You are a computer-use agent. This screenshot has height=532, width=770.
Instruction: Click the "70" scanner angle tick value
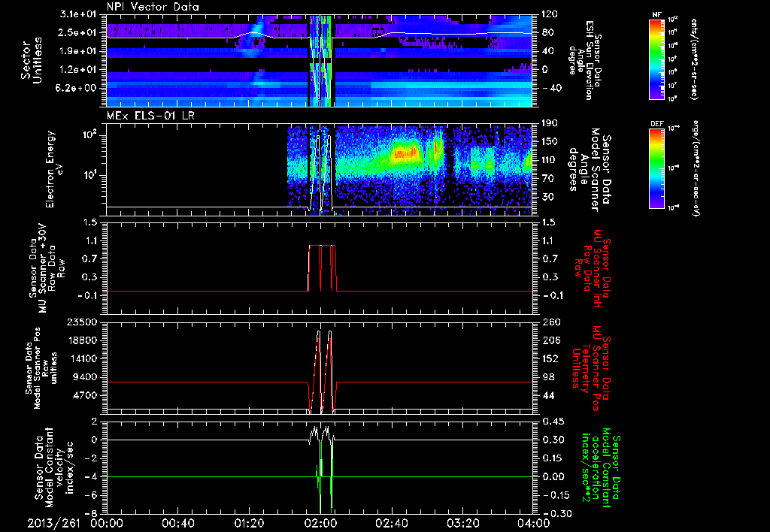click(x=547, y=178)
